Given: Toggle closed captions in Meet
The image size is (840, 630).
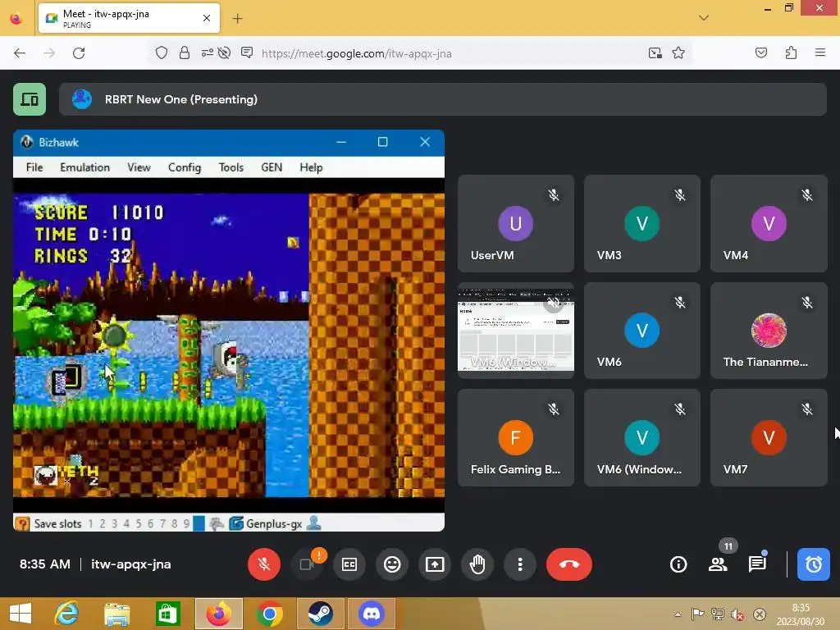Looking at the screenshot, I should [x=349, y=564].
